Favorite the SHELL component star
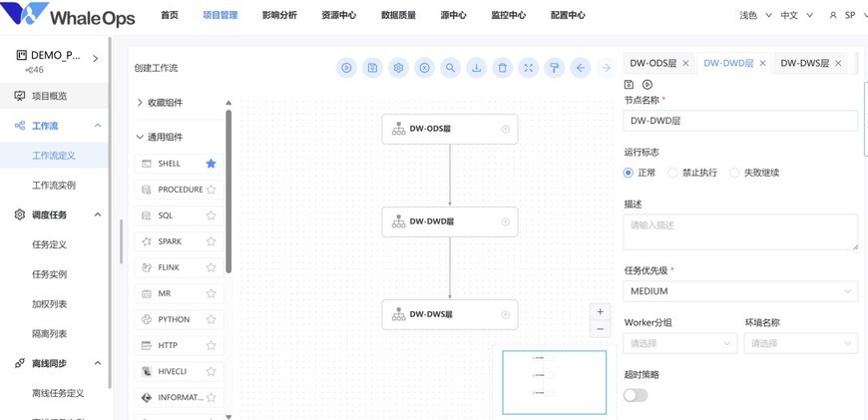 click(x=211, y=164)
